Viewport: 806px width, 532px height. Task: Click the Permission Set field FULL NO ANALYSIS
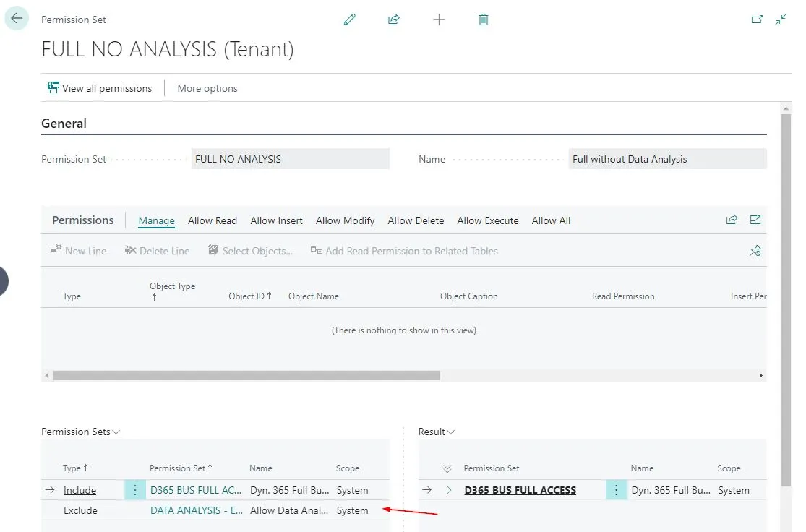[290, 159]
